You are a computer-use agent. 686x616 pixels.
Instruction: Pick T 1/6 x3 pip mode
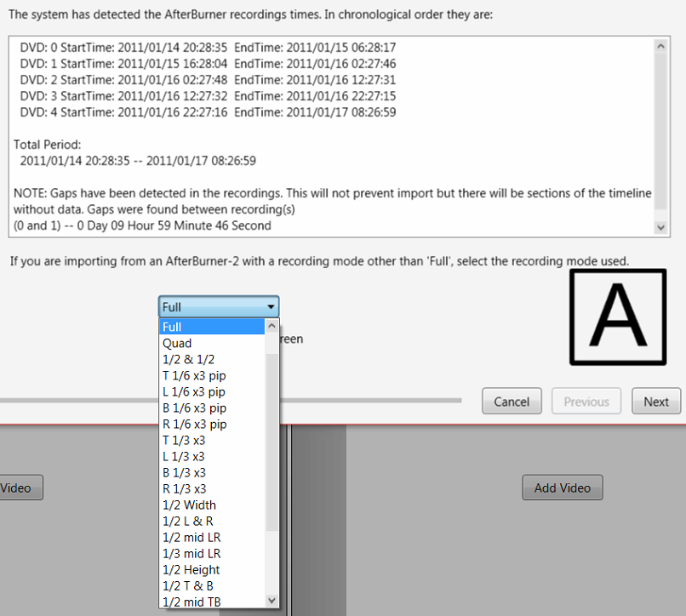click(212, 375)
